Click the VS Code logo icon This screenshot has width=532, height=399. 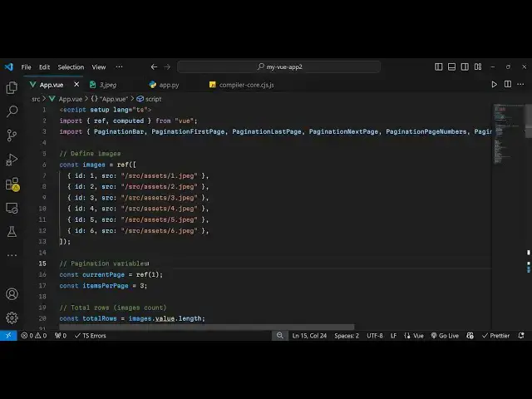(x=9, y=66)
